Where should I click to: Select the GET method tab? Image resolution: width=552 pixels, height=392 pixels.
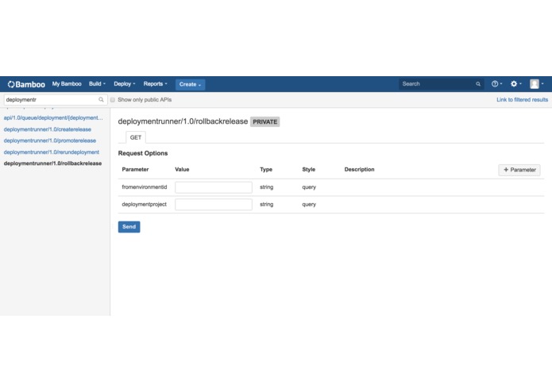[136, 137]
